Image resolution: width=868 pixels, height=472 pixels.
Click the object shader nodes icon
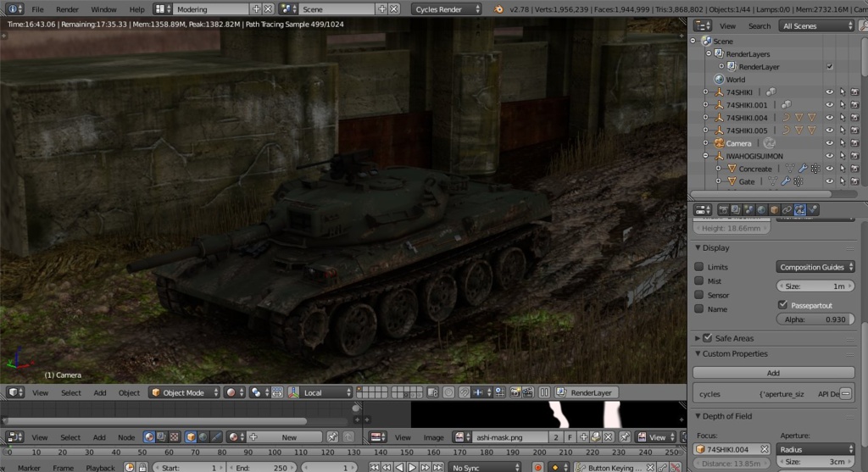click(191, 437)
